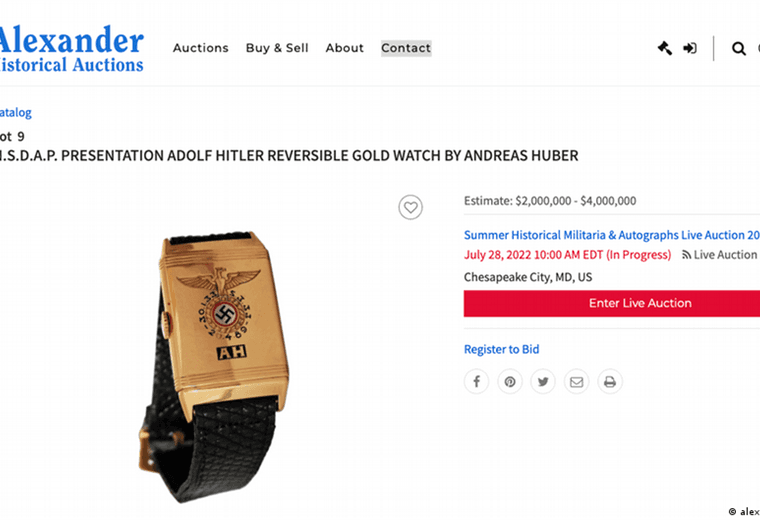Open the search magnifier icon
Image resolution: width=760 pixels, height=520 pixels.
pos(739,48)
